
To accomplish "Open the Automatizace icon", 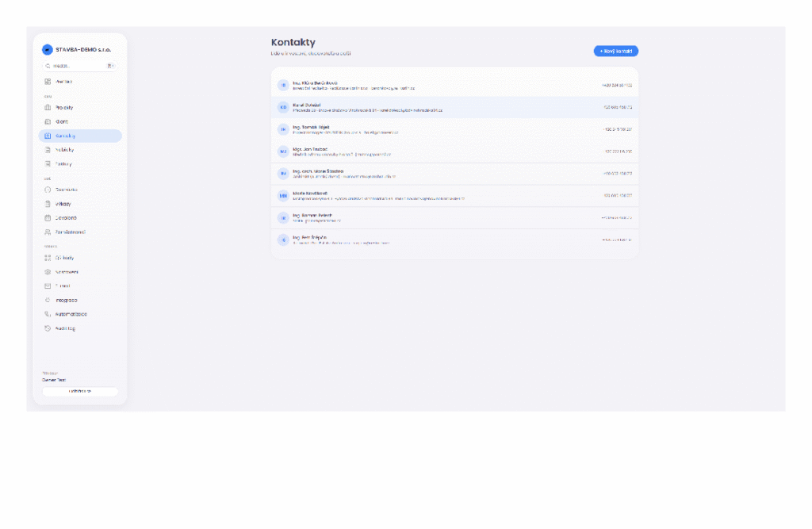I will pyautogui.click(x=48, y=314).
